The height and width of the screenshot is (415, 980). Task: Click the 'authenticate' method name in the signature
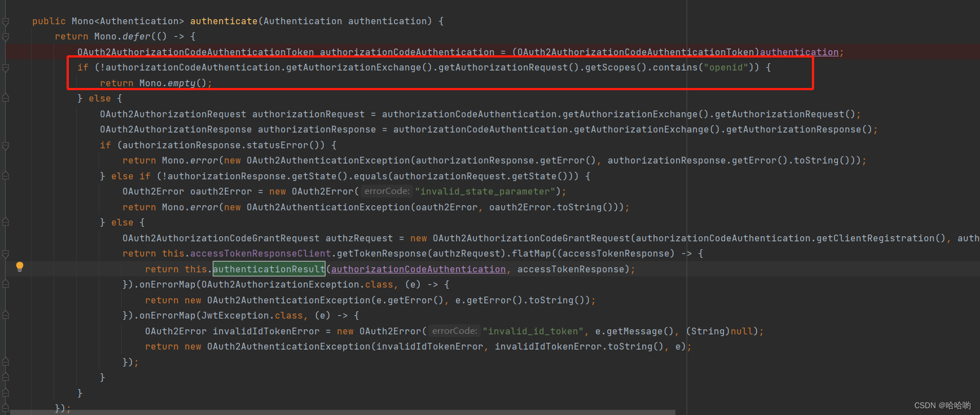pyautogui.click(x=223, y=21)
